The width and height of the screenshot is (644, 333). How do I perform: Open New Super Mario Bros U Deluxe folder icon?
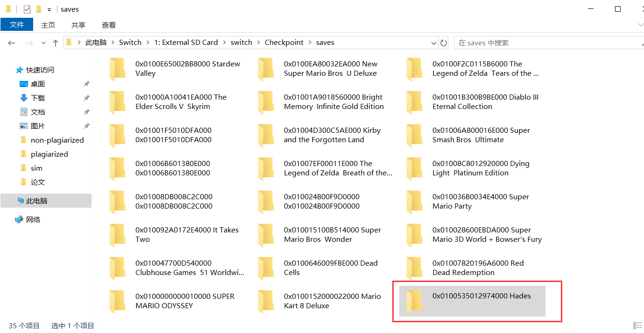point(266,69)
